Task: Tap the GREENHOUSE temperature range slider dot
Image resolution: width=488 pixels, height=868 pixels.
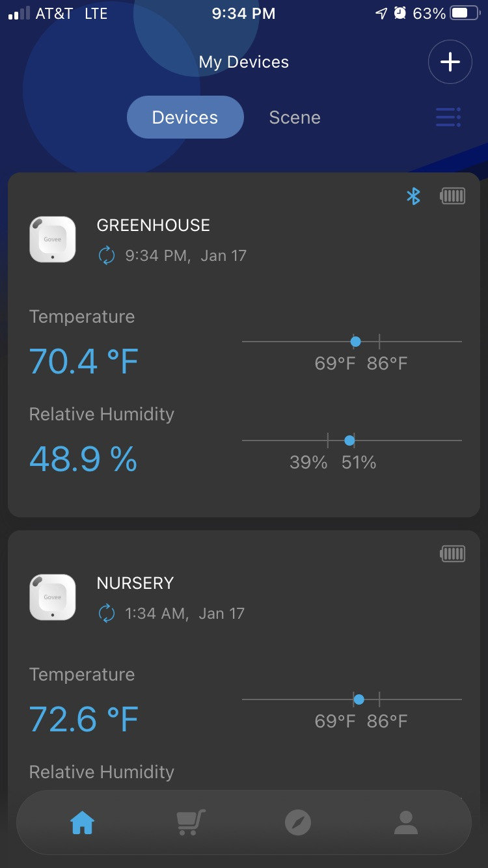Action: [356, 341]
